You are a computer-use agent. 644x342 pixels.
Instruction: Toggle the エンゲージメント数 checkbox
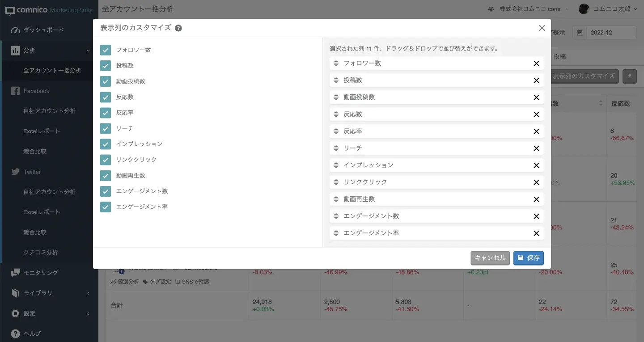tap(106, 191)
